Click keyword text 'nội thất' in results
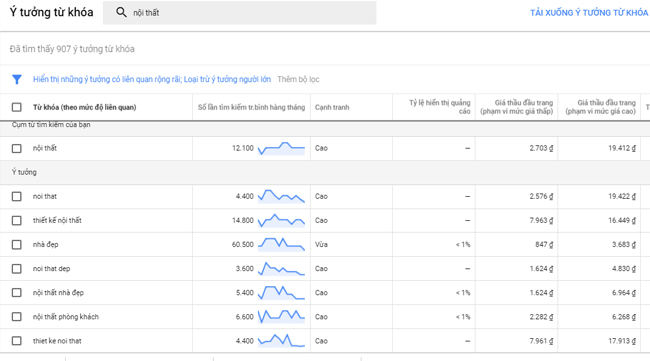Screen dimensions: 650x361 45,148
